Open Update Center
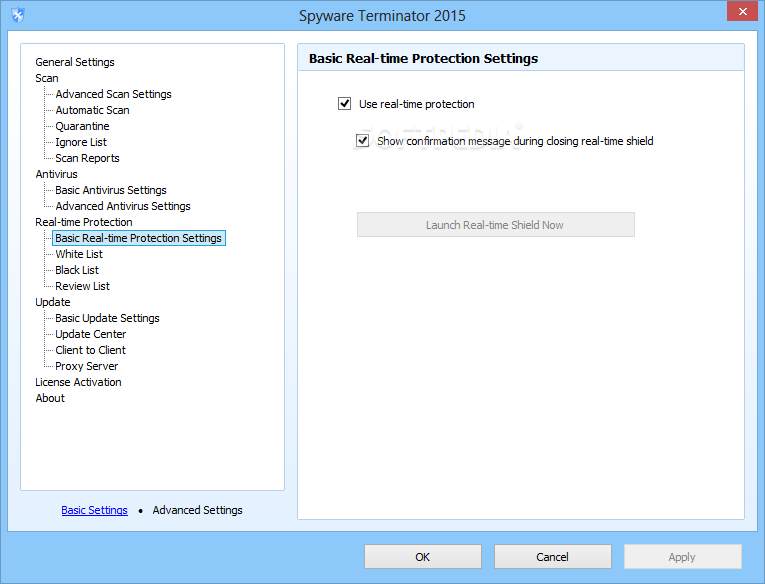This screenshot has width=765, height=584. pos(91,334)
